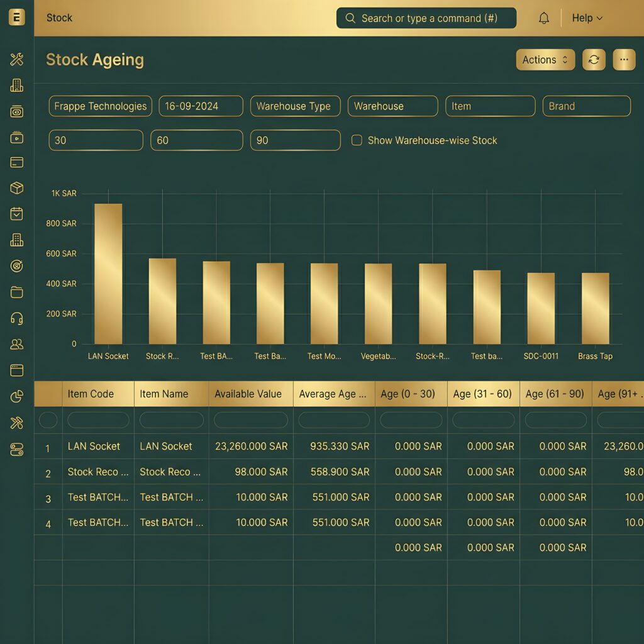This screenshot has width=644, height=644.
Task: Click the calendar check icon in sidebar
Action: point(17,214)
